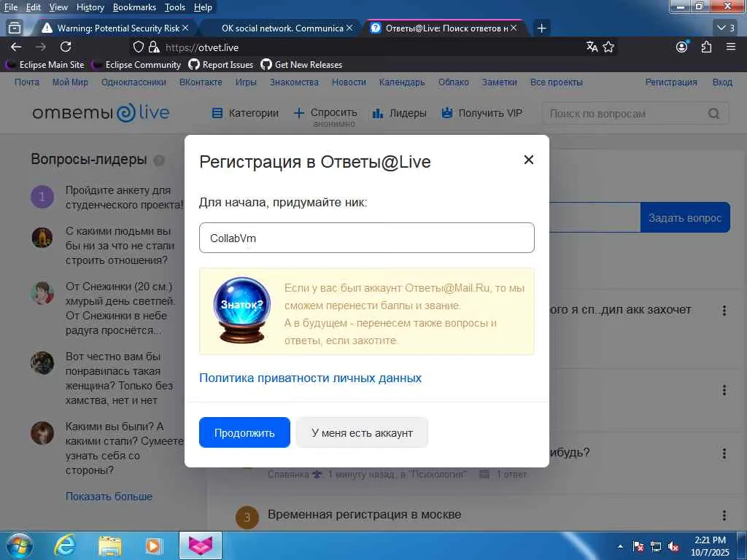Open the Get New Releases bookmark

(x=301, y=64)
